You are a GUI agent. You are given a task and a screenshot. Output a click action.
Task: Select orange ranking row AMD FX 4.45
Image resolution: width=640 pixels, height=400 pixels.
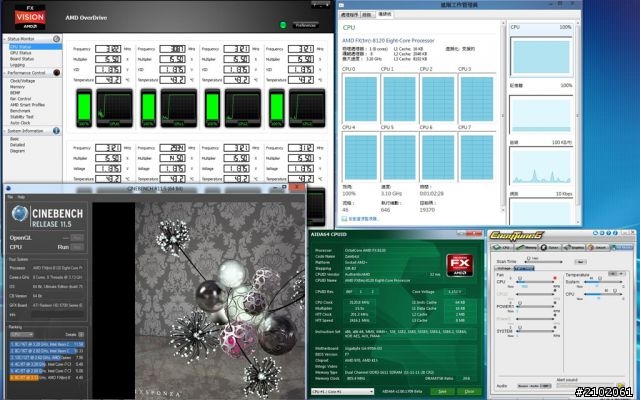[47, 378]
